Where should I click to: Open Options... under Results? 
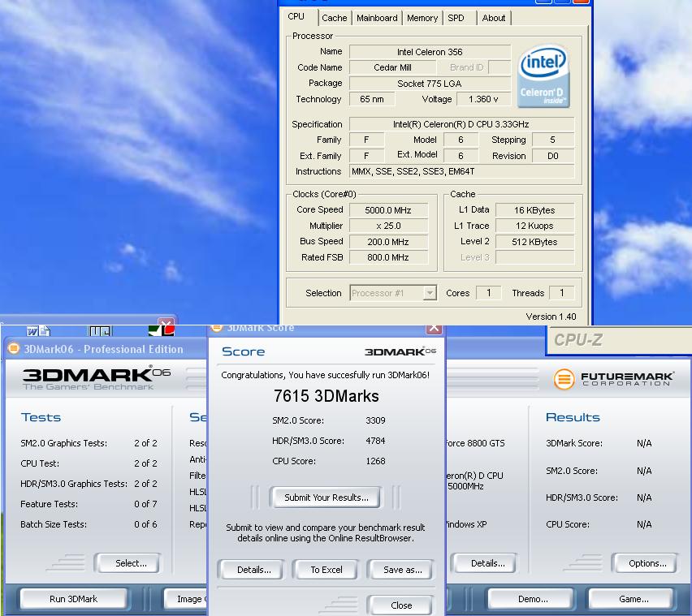(645, 563)
